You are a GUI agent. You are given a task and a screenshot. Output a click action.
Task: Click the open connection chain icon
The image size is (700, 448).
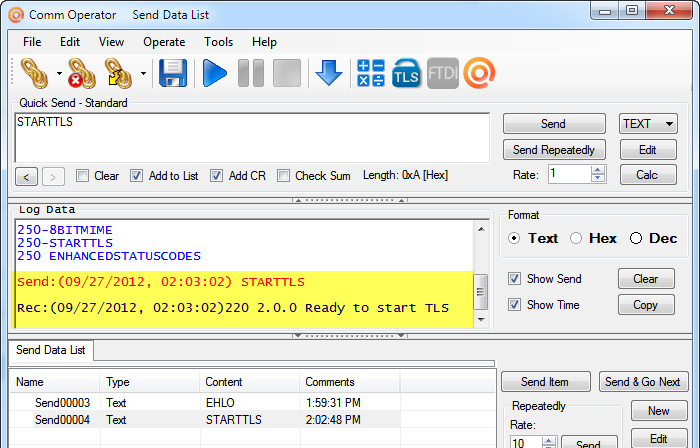[x=34, y=73]
